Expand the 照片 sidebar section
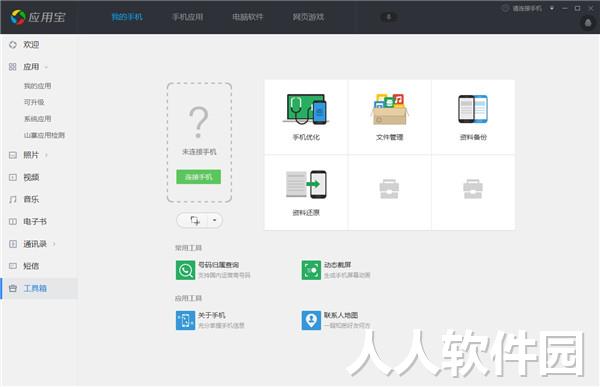The height and width of the screenshot is (387, 600). pyautogui.click(x=46, y=155)
